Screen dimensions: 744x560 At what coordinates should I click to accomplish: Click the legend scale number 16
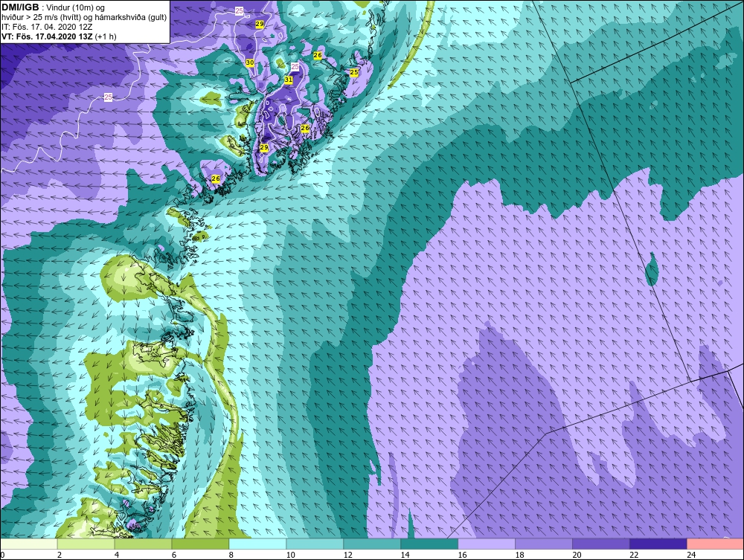click(x=463, y=555)
